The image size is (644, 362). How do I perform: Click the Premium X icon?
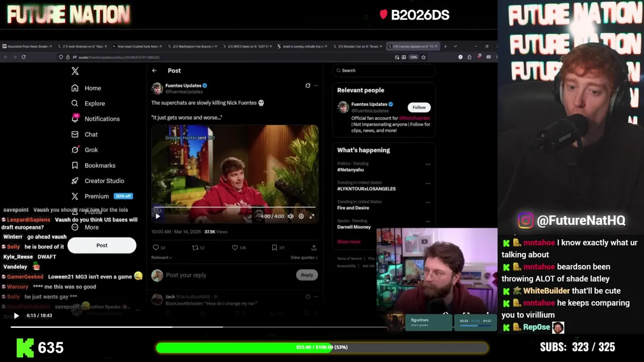pos(75,196)
